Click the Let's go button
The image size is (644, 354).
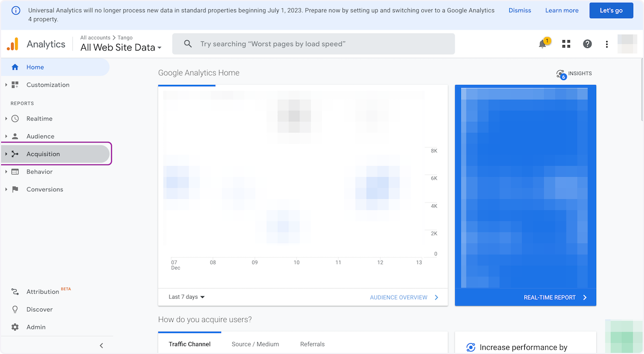[x=611, y=10]
